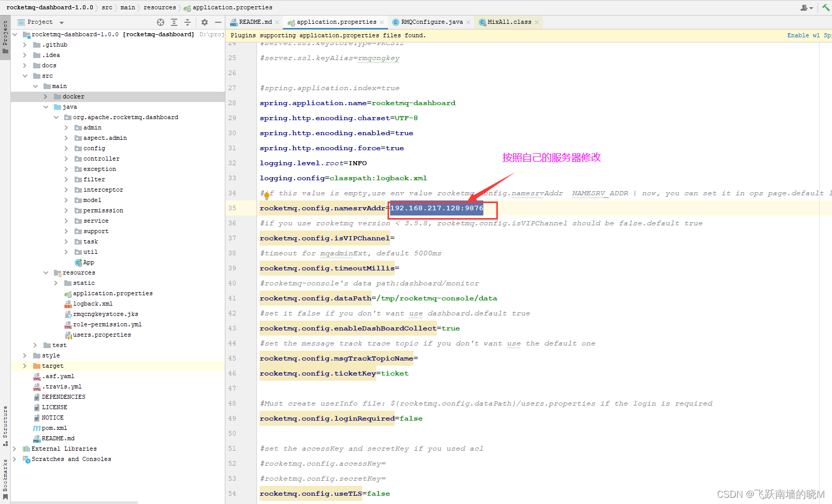Image resolution: width=832 pixels, height=504 pixels.
Task: Hide the Project panel with minus icon
Action: 218,22
